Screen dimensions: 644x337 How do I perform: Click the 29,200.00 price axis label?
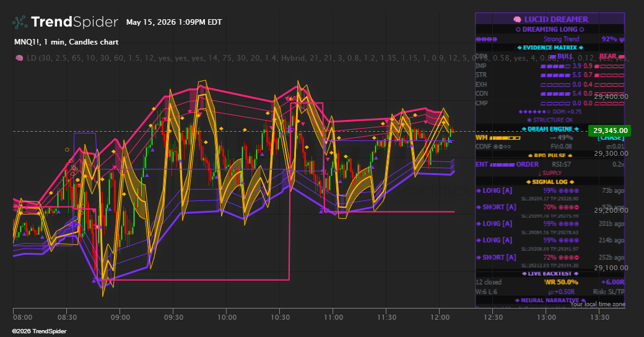click(x=611, y=210)
